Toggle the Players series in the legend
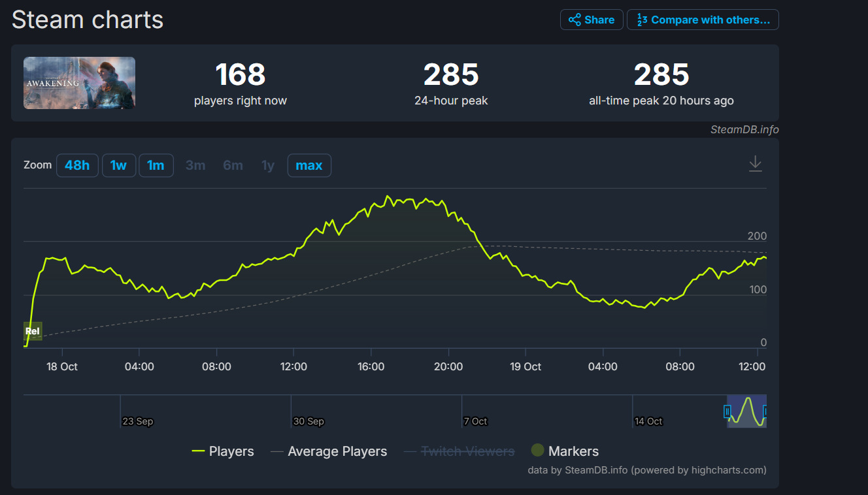This screenshot has height=495, width=868. [x=223, y=451]
